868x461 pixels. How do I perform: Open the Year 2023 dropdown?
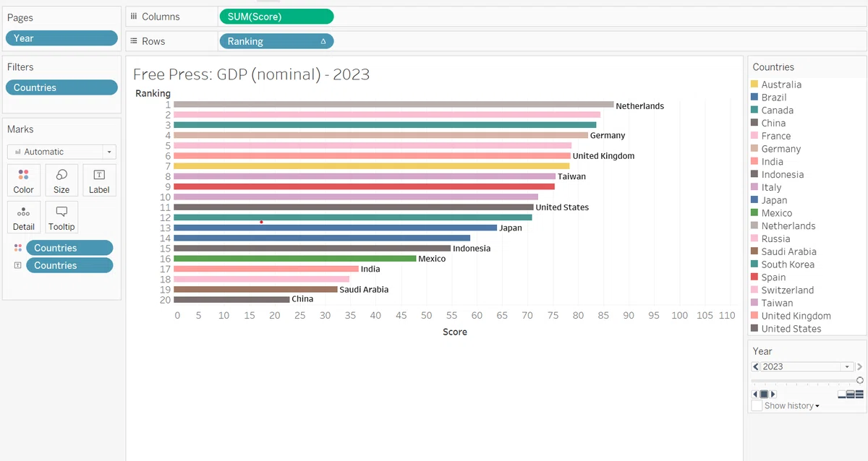807,366
